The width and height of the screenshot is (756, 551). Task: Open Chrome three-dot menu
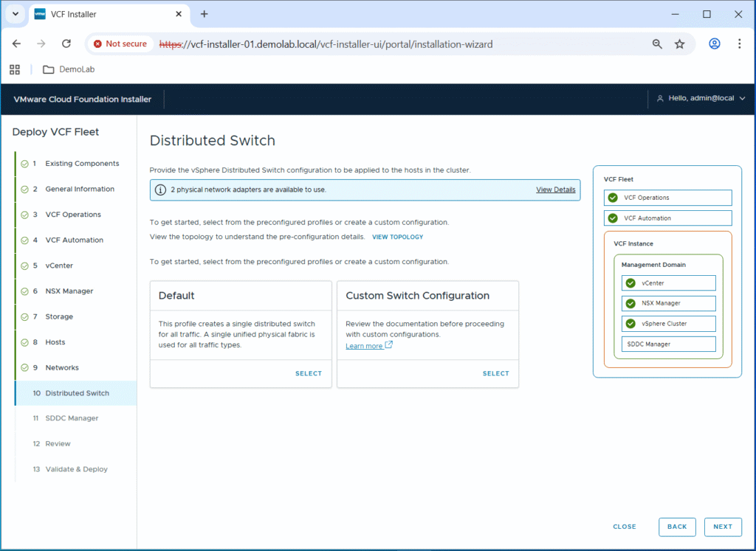[x=739, y=44]
